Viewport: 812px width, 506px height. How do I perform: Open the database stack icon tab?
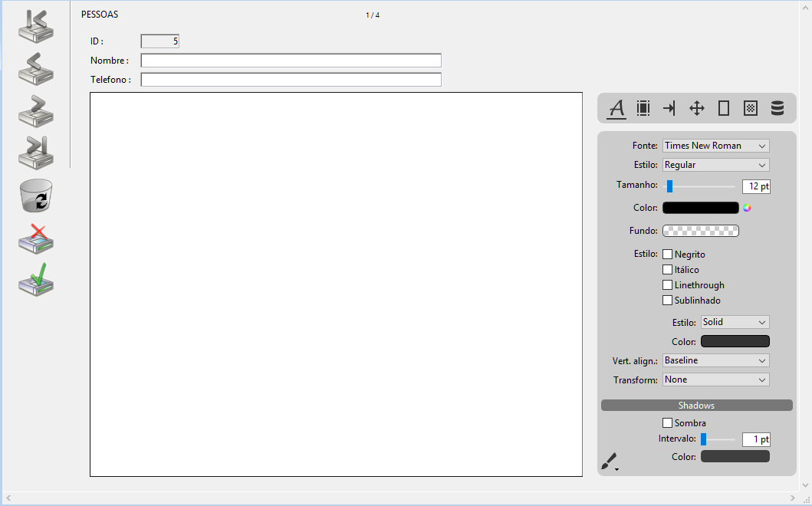[x=777, y=108]
